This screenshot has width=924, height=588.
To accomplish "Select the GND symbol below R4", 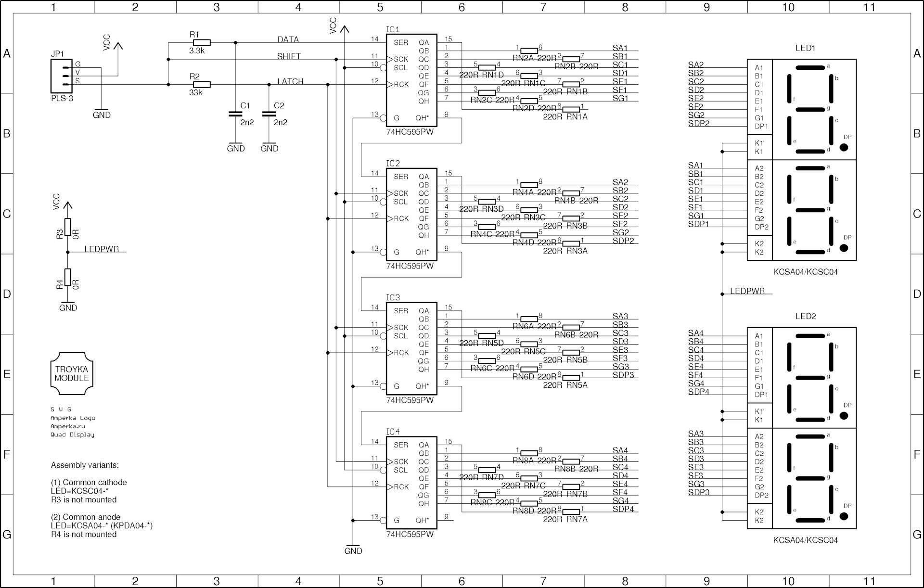I will (68, 306).
